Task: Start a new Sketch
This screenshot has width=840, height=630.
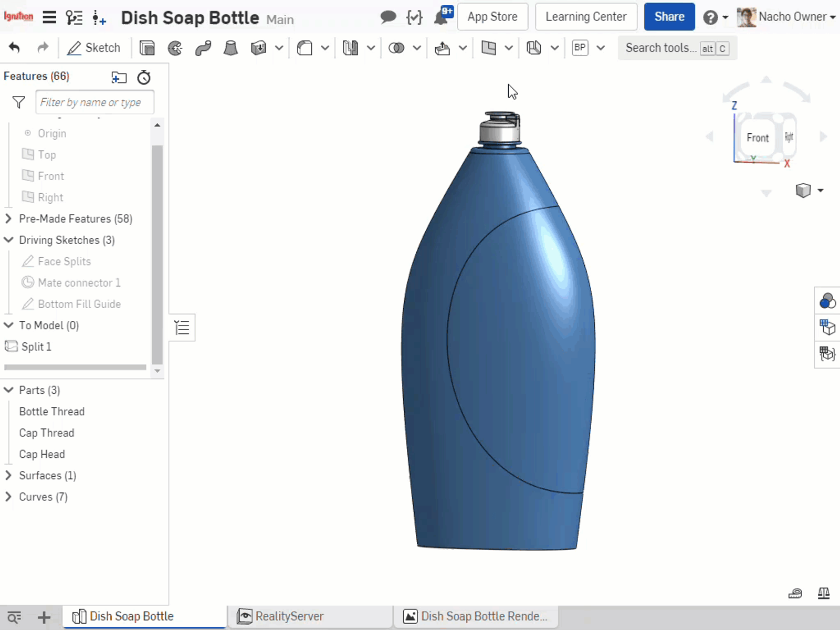Action: point(94,48)
